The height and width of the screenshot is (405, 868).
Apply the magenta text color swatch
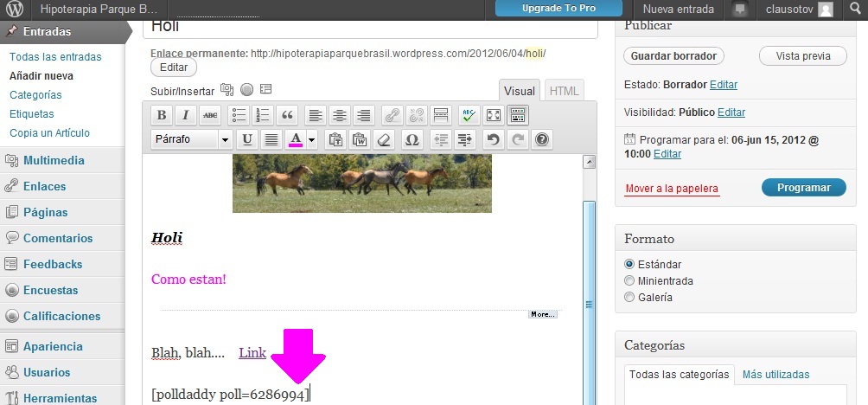click(296, 139)
